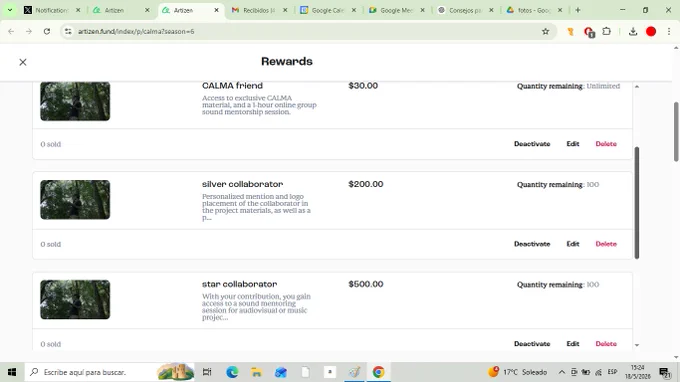Open the tab search dropdown arrow
Image resolution: width=680 pixels, height=382 pixels.
pos(10,10)
